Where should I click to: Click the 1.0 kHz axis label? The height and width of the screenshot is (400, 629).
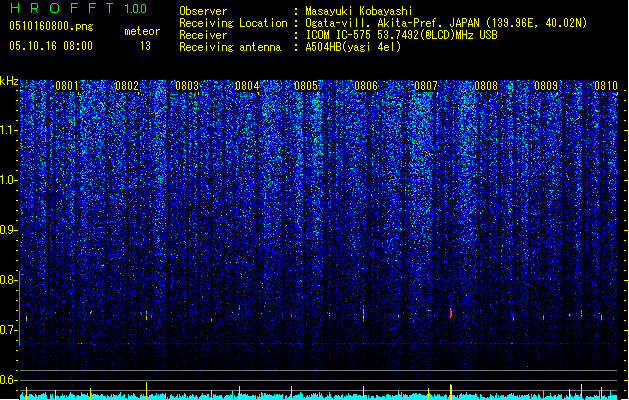click(x=9, y=180)
